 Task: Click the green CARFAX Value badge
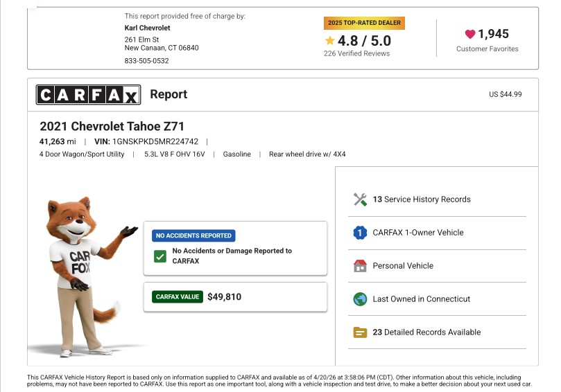coord(177,297)
